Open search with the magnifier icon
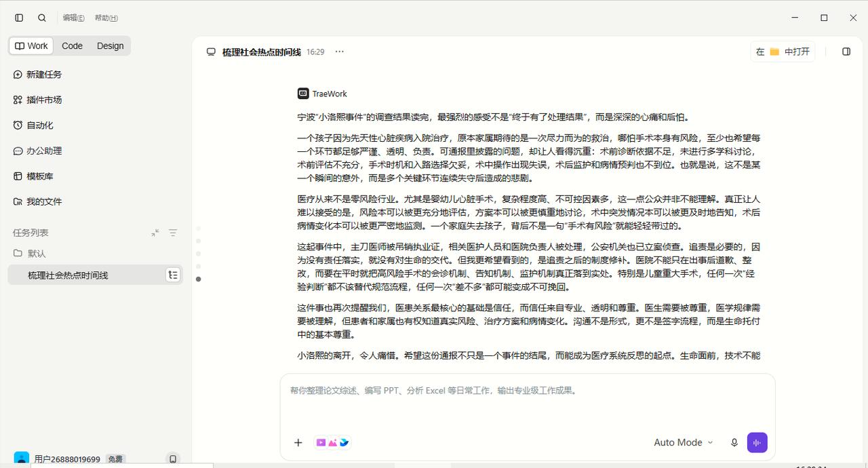This screenshot has width=868, height=468. pos(42,18)
